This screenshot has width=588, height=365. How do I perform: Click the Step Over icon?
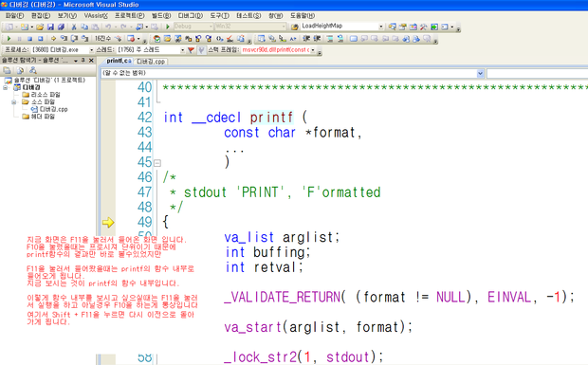tap(74, 39)
